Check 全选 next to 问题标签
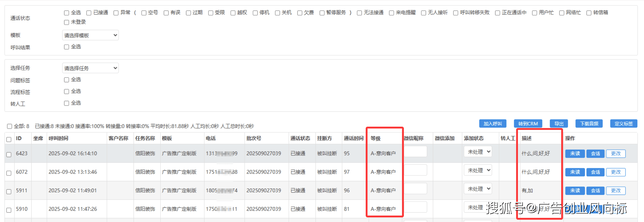This screenshot has width=644, height=222. click(66, 80)
